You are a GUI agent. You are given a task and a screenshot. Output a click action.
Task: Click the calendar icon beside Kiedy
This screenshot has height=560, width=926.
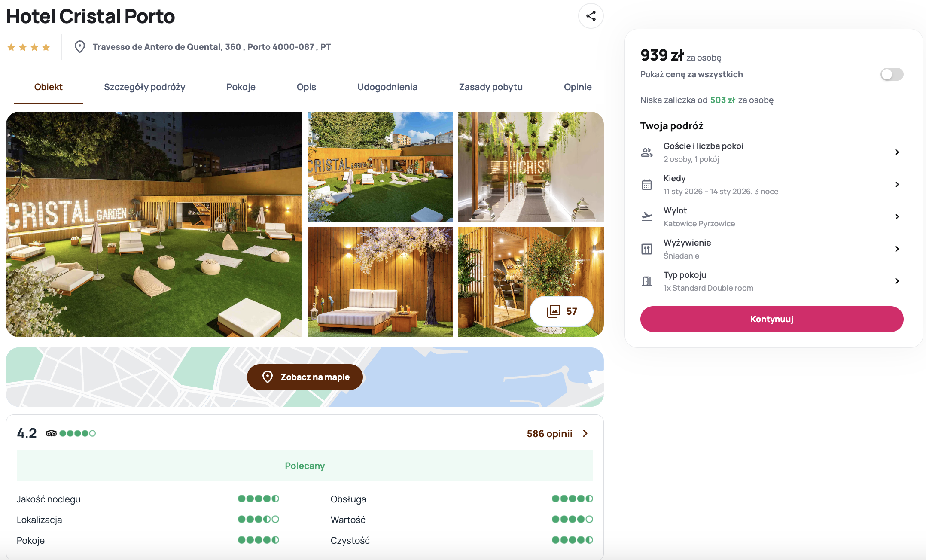tap(647, 185)
